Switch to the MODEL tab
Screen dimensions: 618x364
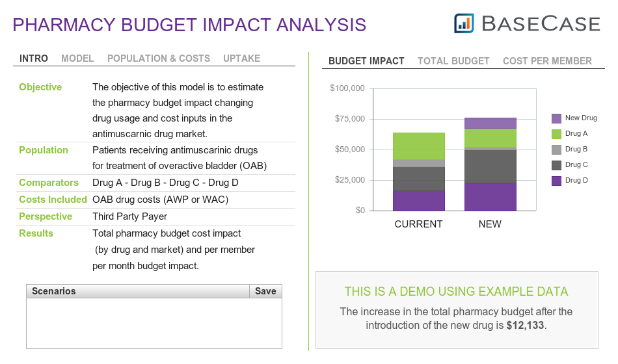click(x=77, y=58)
